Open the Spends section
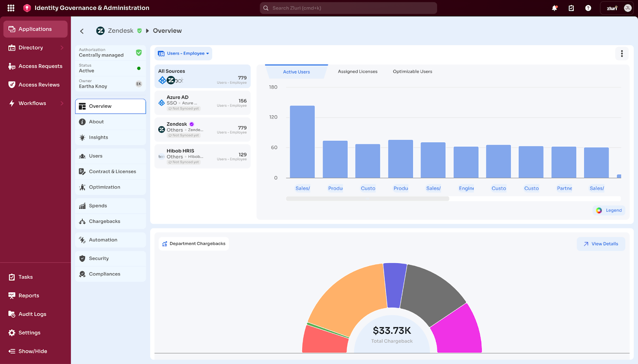 point(110,206)
